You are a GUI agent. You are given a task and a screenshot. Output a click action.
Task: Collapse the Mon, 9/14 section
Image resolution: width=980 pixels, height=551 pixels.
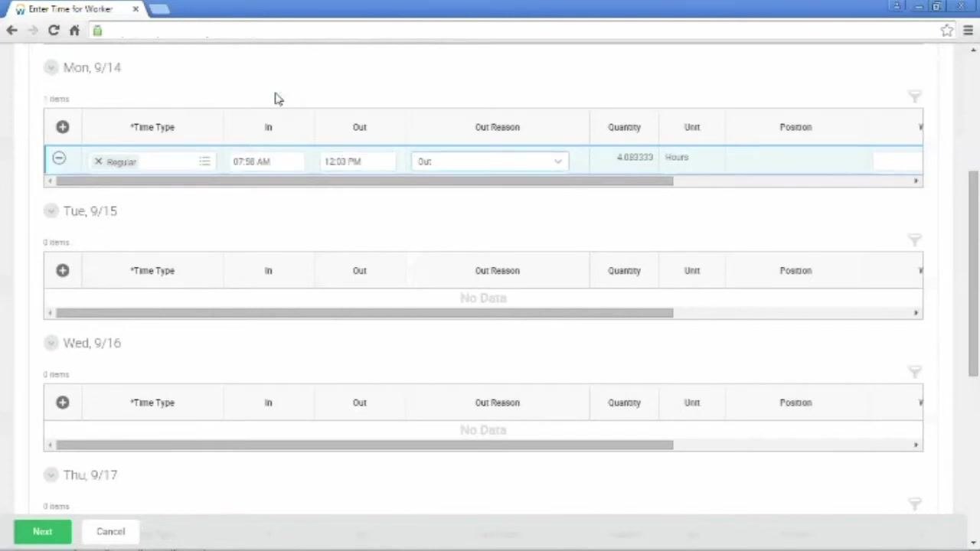tap(51, 67)
